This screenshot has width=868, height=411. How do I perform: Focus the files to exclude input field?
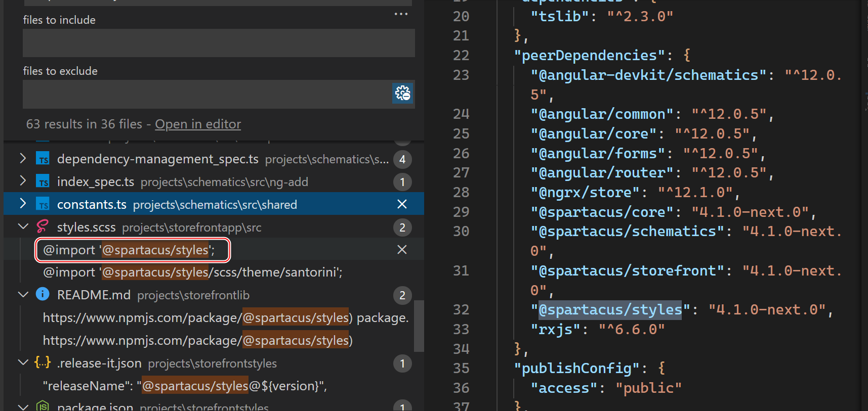[x=206, y=94]
